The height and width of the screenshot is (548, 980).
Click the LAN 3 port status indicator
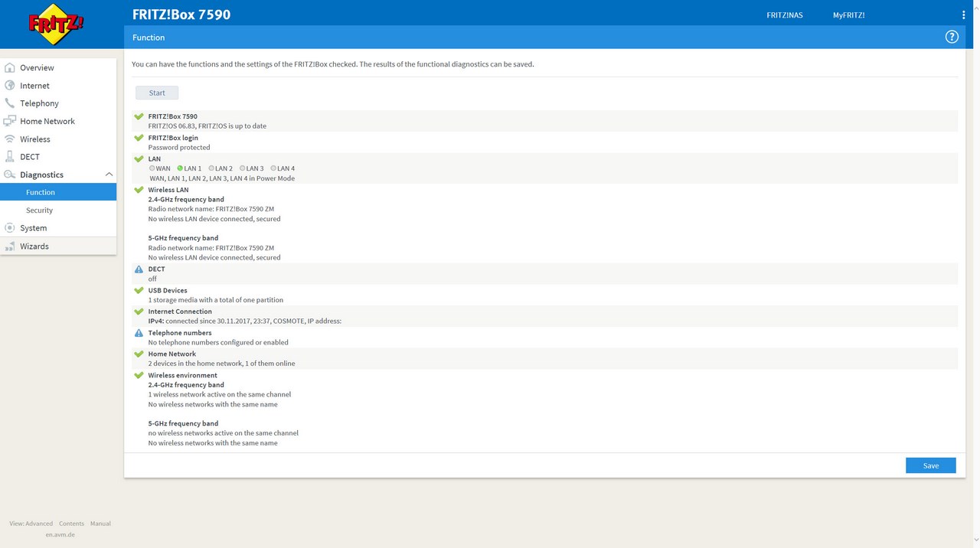[x=242, y=168]
